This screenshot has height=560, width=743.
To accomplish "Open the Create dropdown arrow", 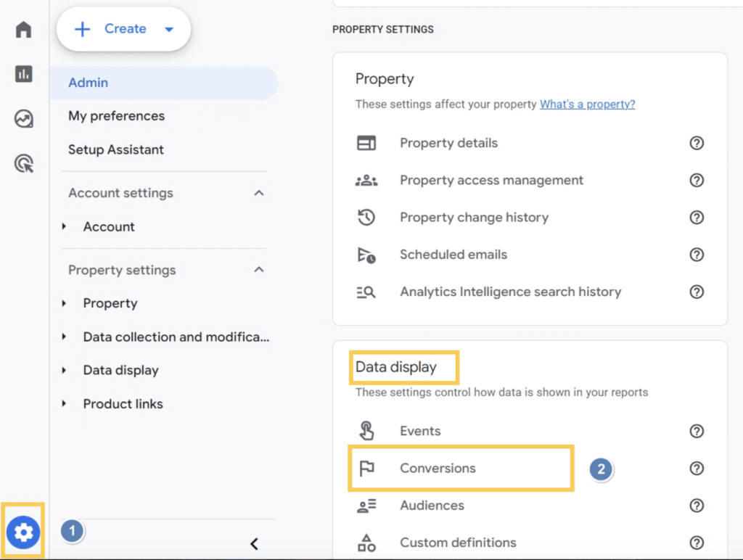I will (168, 29).
